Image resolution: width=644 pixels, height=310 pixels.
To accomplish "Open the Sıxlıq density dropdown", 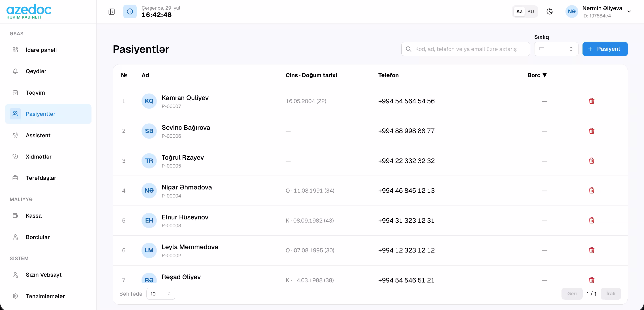I will pos(556,49).
